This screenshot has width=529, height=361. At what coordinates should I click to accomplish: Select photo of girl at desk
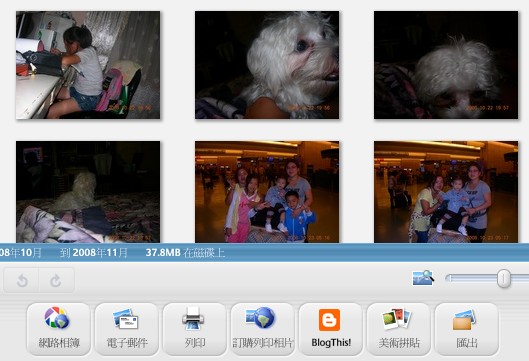[x=88, y=65]
